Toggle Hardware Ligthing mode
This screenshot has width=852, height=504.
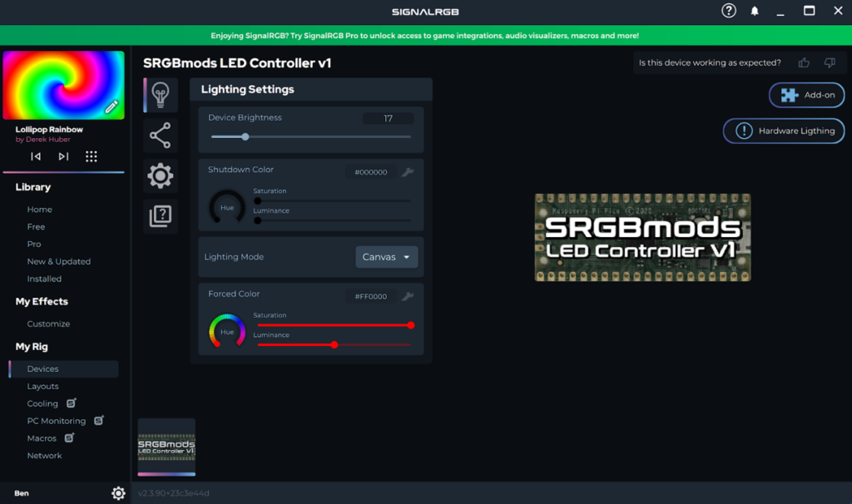click(783, 131)
